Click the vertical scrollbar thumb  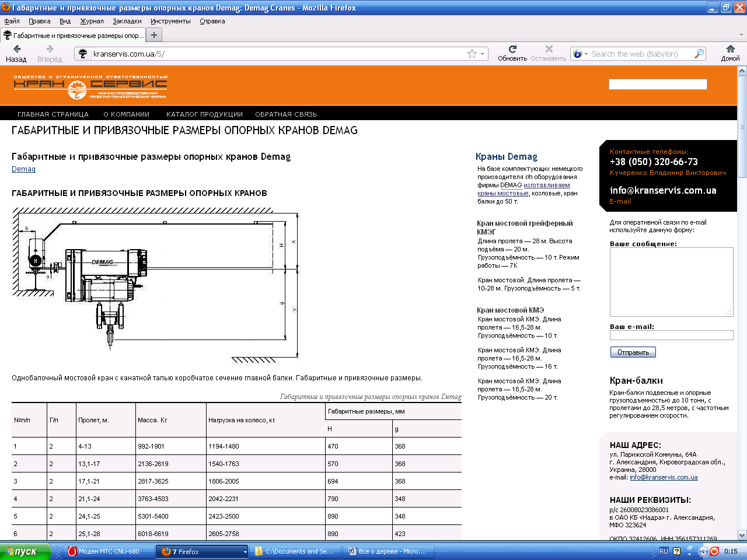point(742,127)
